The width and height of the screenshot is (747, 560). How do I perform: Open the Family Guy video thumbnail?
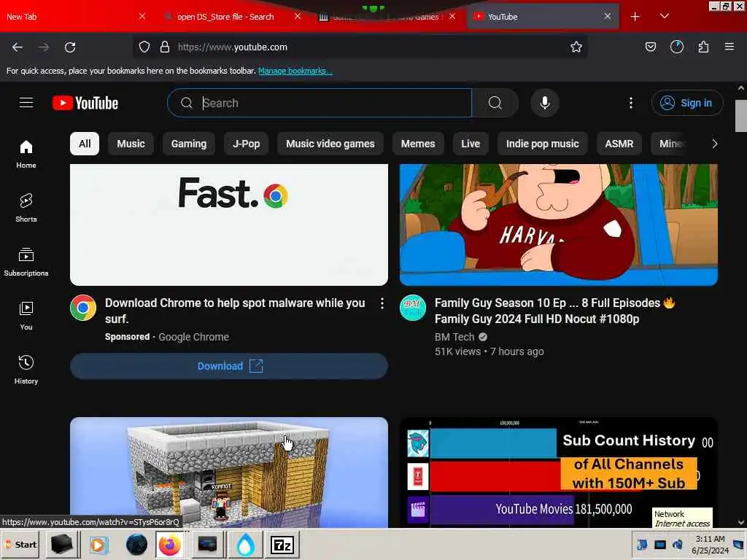tap(558, 225)
